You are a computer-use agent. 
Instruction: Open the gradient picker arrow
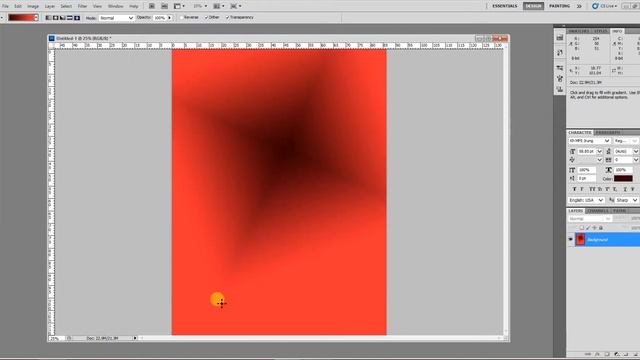[x=36, y=18]
